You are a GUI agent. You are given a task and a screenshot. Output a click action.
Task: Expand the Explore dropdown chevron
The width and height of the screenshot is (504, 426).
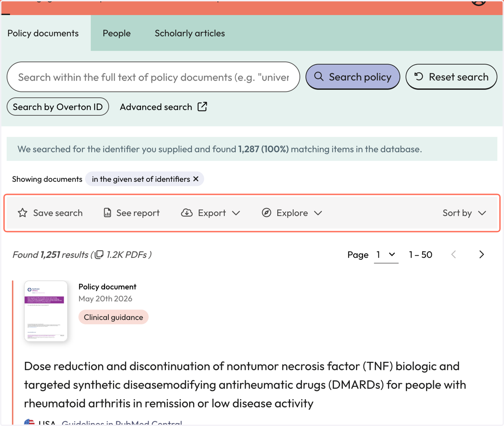tap(318, 213)
